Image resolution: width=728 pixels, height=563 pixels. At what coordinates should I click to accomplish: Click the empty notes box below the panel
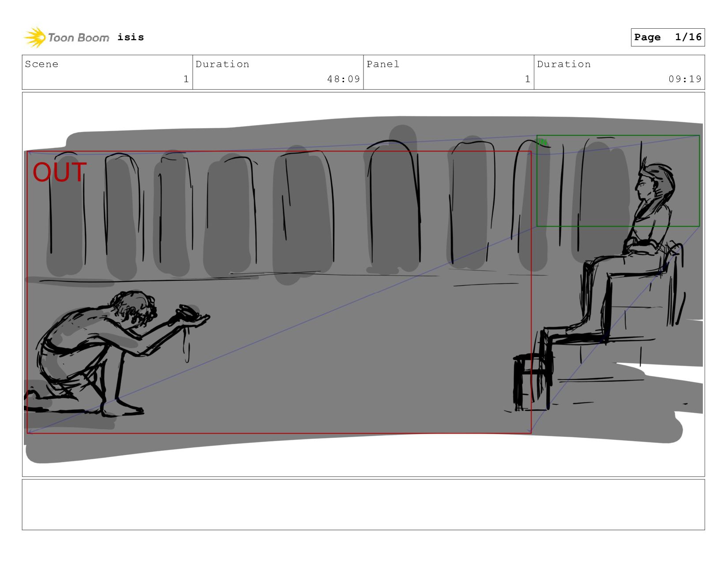click(x=363, y=504)
